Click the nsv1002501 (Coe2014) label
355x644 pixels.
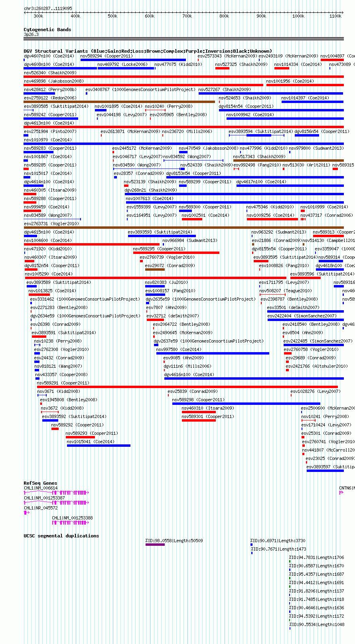tap(205, 215)
